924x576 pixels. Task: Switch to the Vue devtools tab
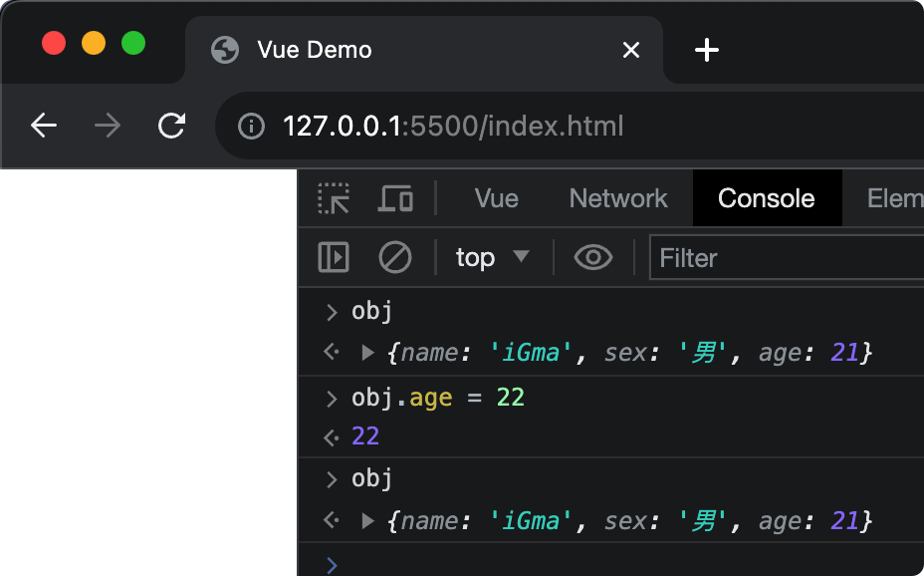point(496,198)
